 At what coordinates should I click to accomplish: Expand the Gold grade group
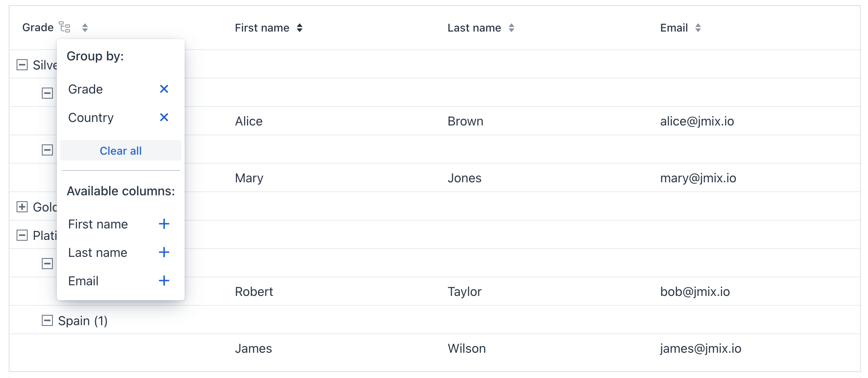click(22, 207)
